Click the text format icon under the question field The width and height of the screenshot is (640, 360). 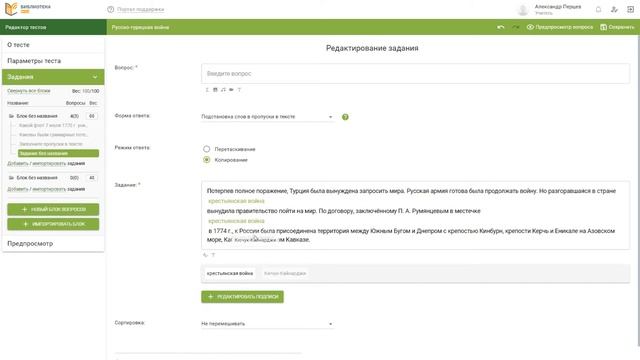click(x=239, y=90)
